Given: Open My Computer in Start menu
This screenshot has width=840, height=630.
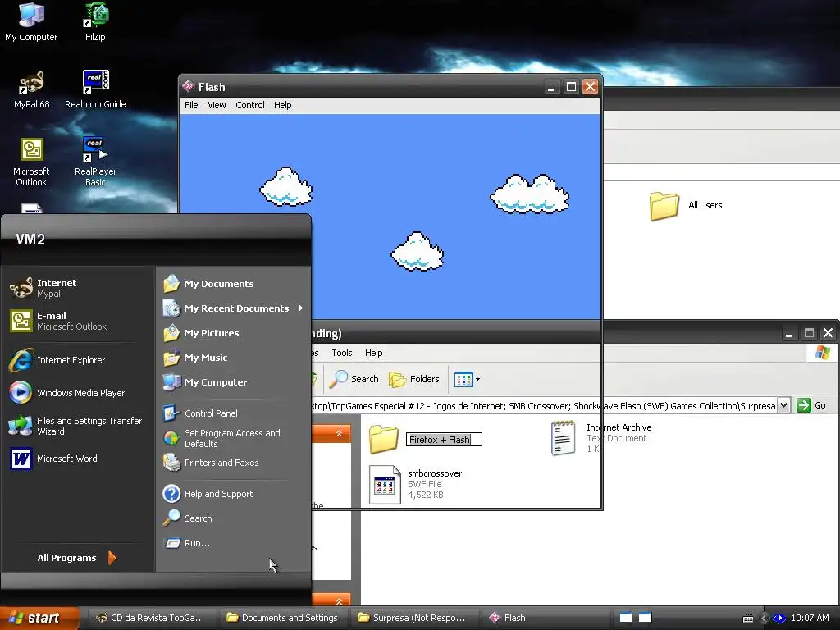Looking at the screenshot, I should coord(204,382).
